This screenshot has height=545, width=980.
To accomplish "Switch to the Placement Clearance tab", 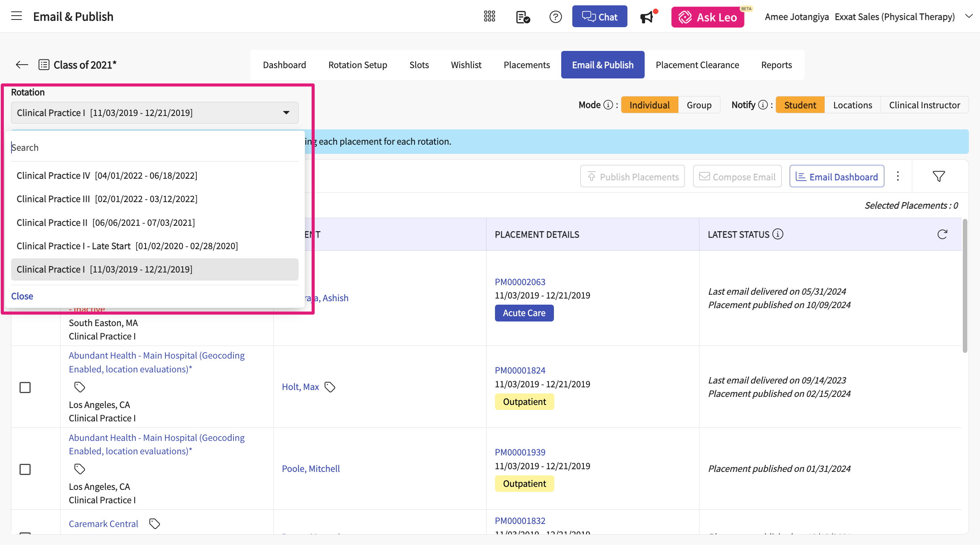I will [x=697, y=65].
